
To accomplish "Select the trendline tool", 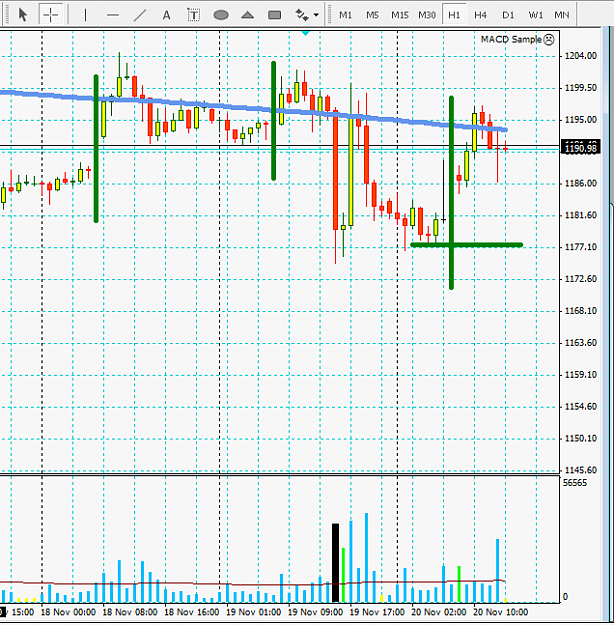I will click(x=140, y=15).
